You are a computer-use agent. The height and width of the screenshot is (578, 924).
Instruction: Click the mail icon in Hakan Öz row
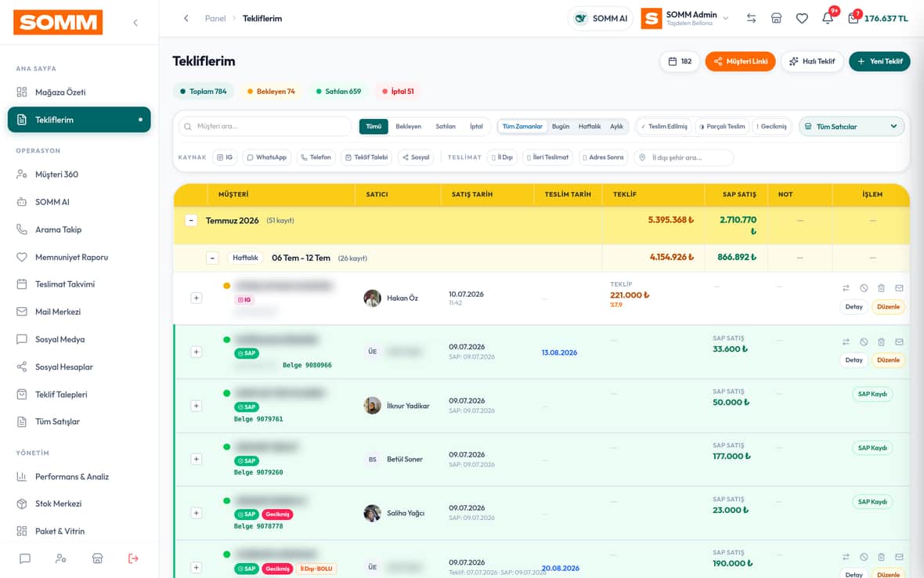tap(899, 288)
